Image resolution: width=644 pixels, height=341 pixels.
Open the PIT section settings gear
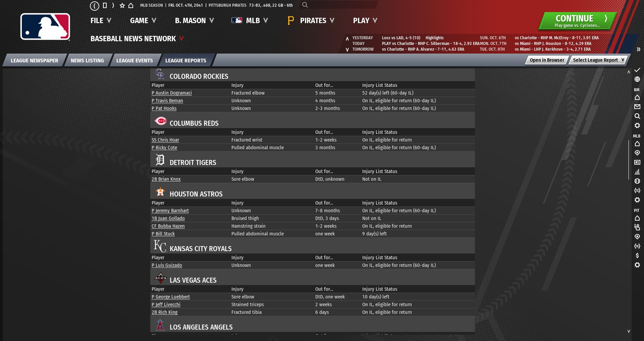(637, 265)
